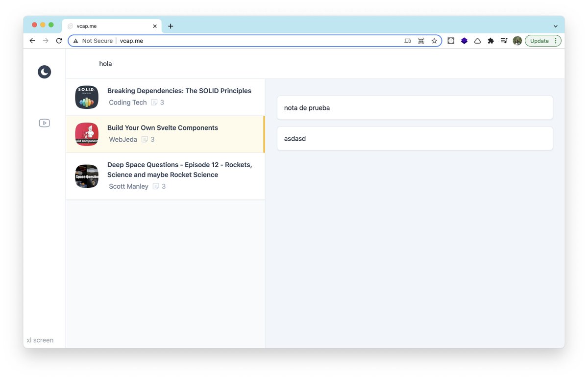Open the Chrome profile avatar

(517, 41)
